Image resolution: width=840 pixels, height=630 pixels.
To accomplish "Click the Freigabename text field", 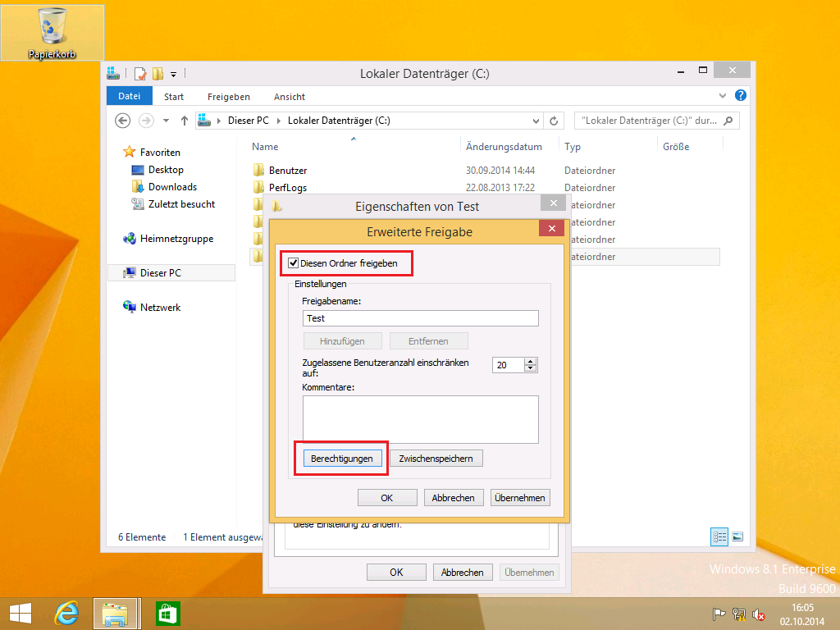I will tap(421, 318).
